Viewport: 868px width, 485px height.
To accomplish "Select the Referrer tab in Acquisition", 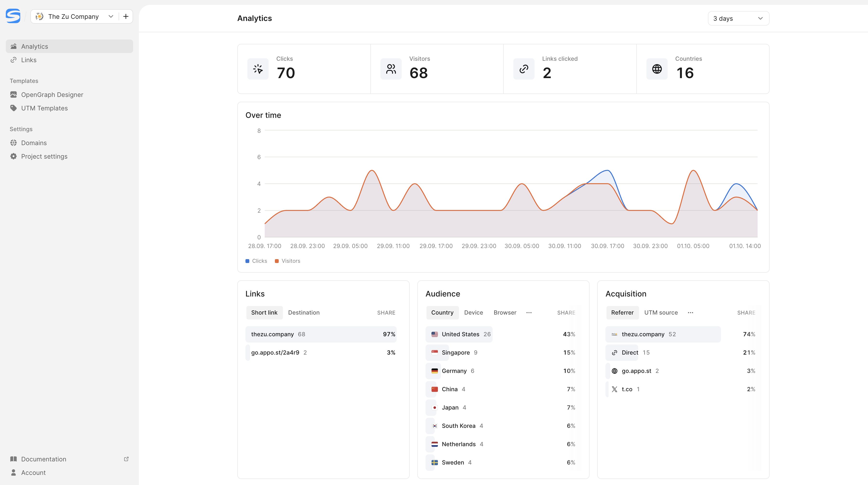I will pos(622,313).
